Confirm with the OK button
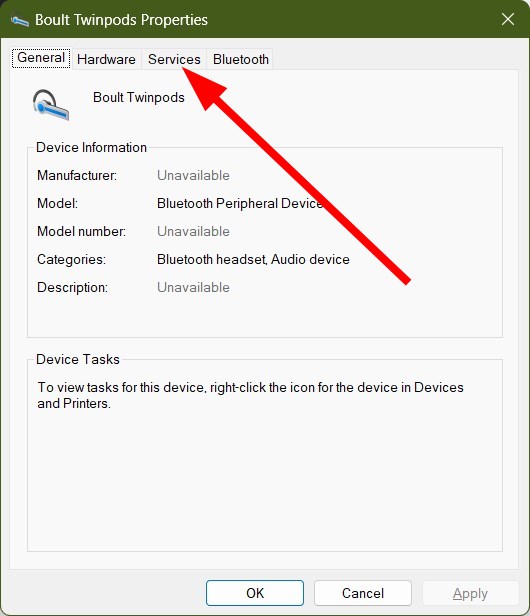 pos(255,593)
